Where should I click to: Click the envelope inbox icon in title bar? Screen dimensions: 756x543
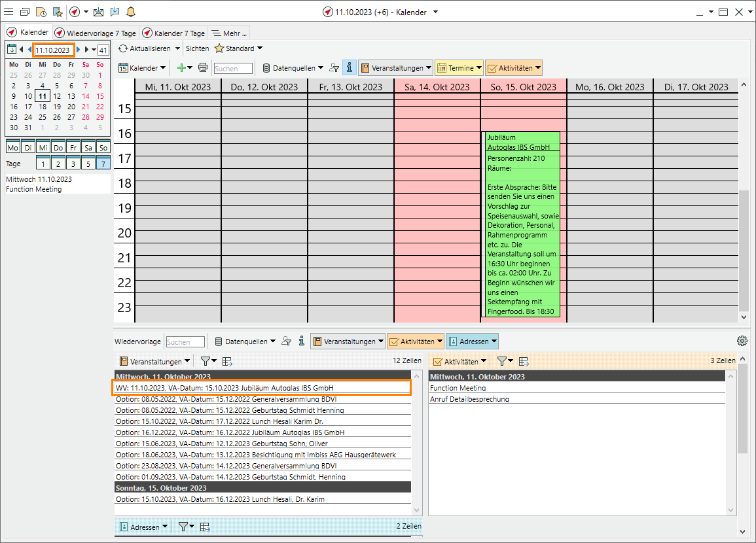pos(98,12)
